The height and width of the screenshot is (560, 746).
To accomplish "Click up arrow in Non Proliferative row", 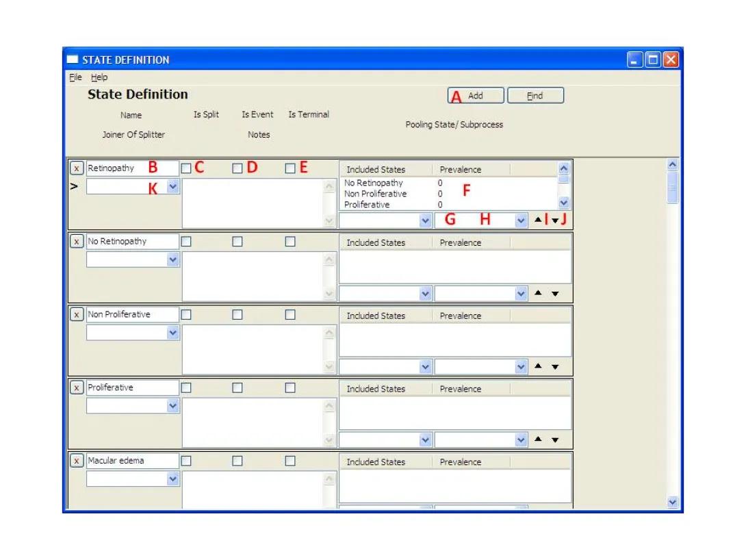I will (538, 366).
